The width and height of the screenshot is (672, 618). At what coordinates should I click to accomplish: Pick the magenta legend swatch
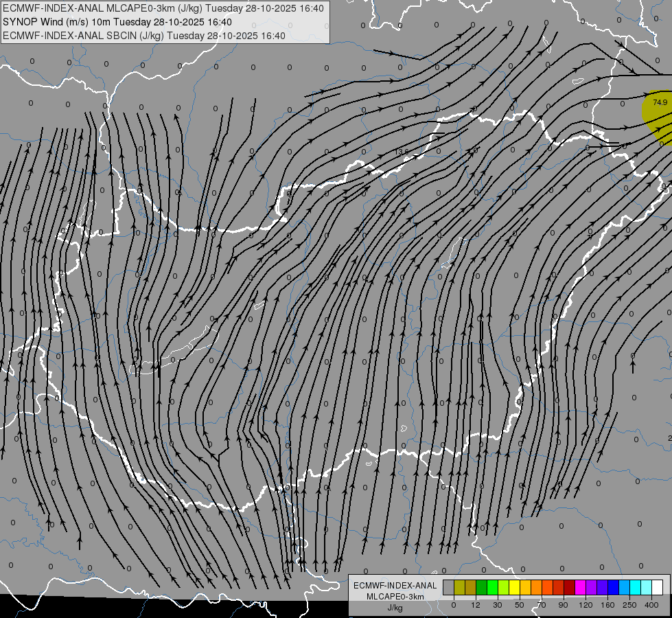click(581, 587)
